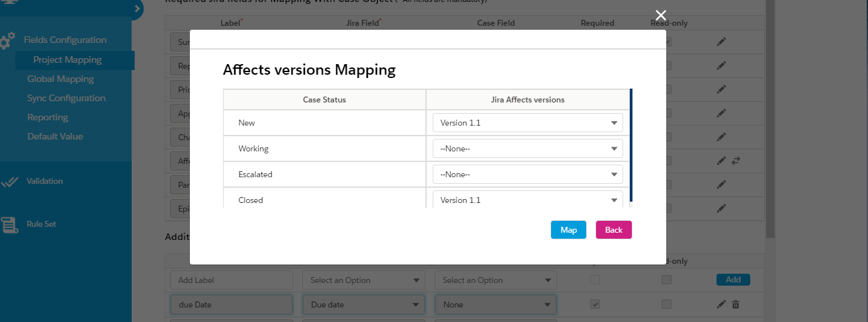This screenshot has height=322, width=868.
Task: Open the Validation section in the sidebar
Action: coord(44,181)
